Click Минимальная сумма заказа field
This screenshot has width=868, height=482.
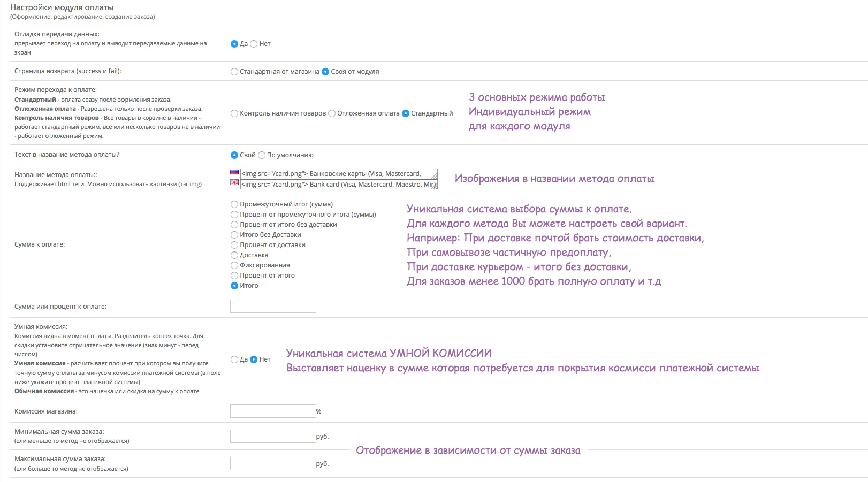(x=273, y=436)
